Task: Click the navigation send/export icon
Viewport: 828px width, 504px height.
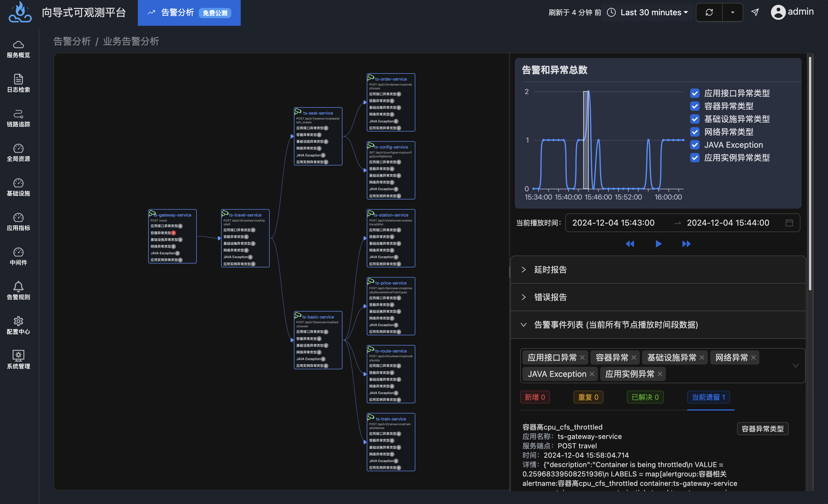Action: click(x=755, y=12)
